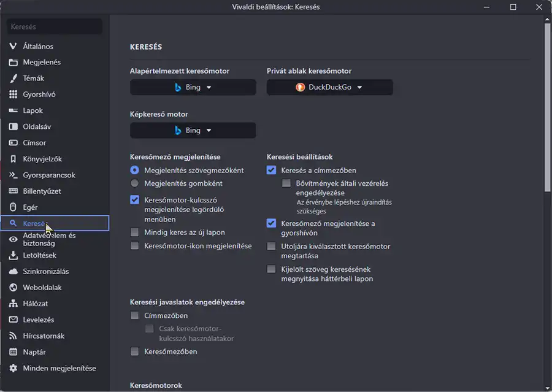Image resolution: width=552 pixels, height=392 pixels.
Task: Go to the Weboldalak settings section
Action: tap(42, 288)
